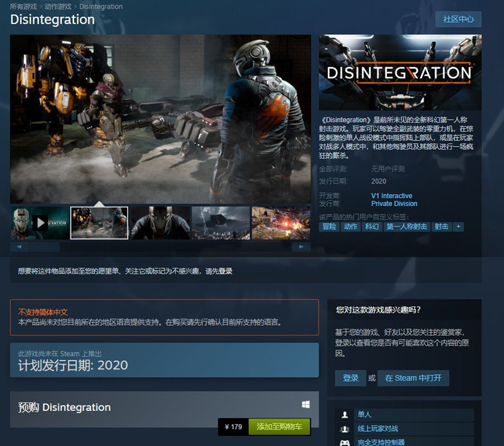Select the highlighted mech hangar screenshot thumbnail
The width and height of the screenshot is (504, 446).
[99, 223]
